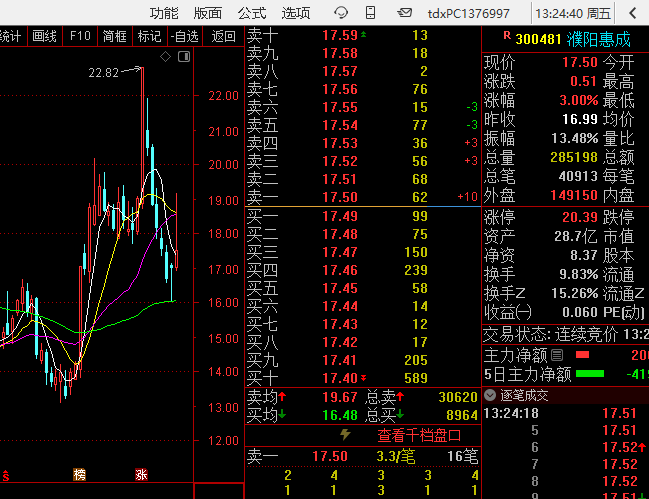
Task: Click the 统计 toolbar button
Action: coord(10,36)
